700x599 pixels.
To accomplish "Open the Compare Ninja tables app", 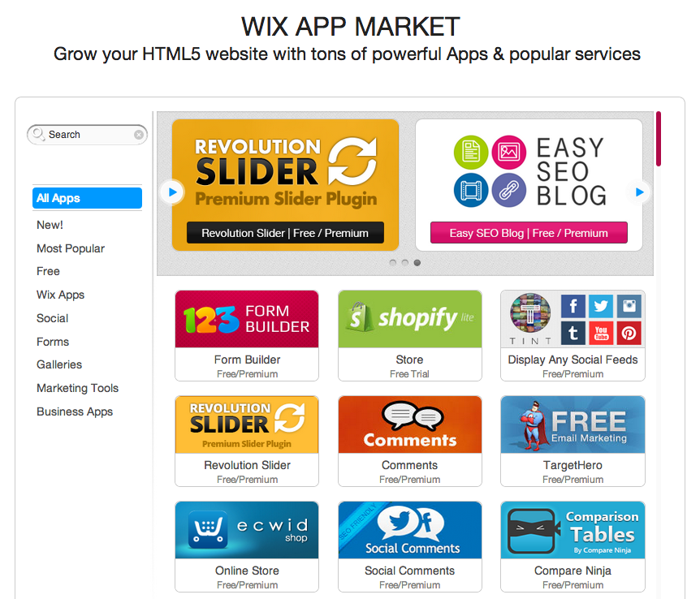I will 573,546.
